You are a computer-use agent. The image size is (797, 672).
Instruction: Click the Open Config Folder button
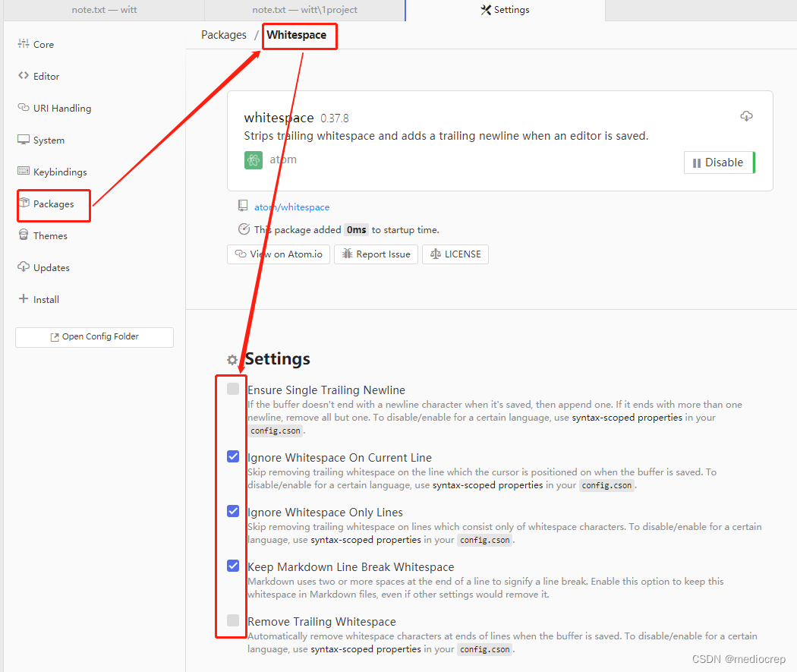95,337
